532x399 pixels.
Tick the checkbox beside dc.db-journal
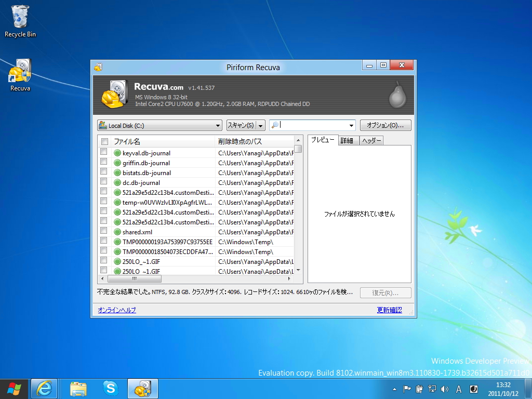pos(104,182)
